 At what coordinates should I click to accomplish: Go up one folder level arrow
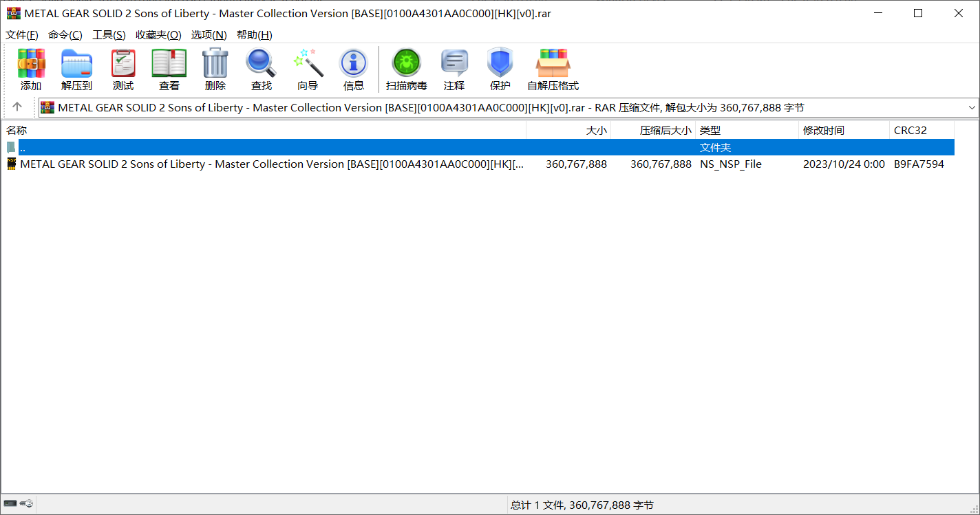click(x=17, y=107)
